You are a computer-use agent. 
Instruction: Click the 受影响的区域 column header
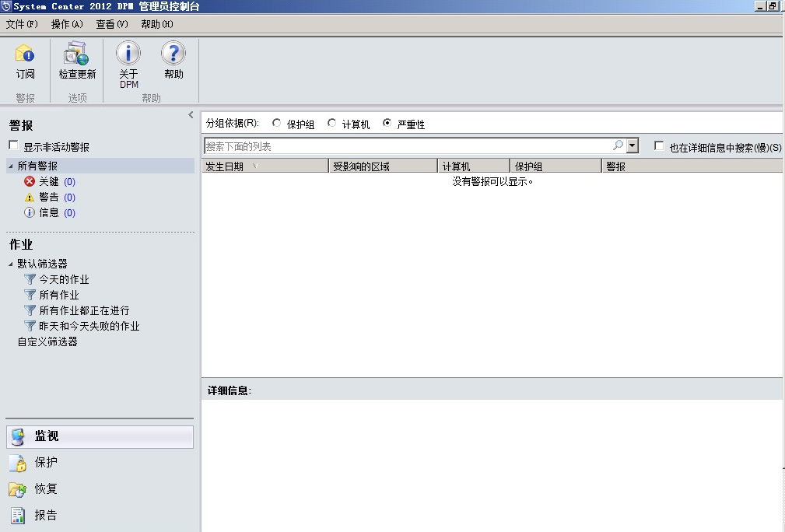(383, 166)
